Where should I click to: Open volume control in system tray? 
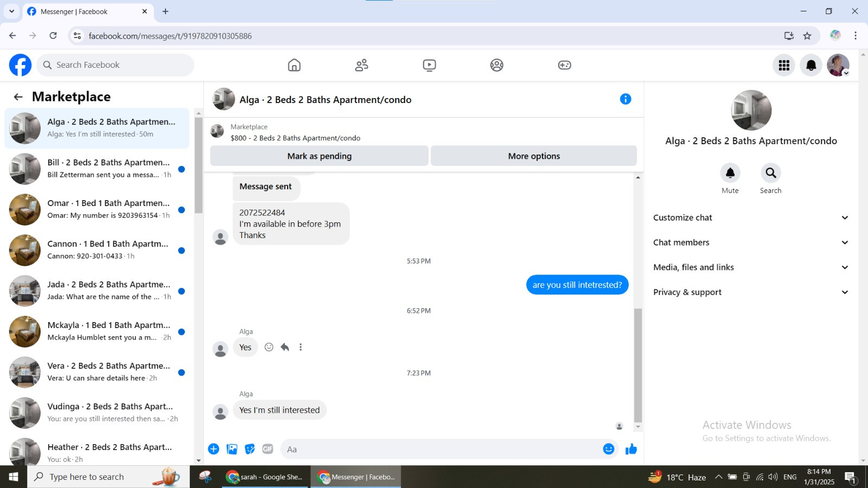coord(773,477)
